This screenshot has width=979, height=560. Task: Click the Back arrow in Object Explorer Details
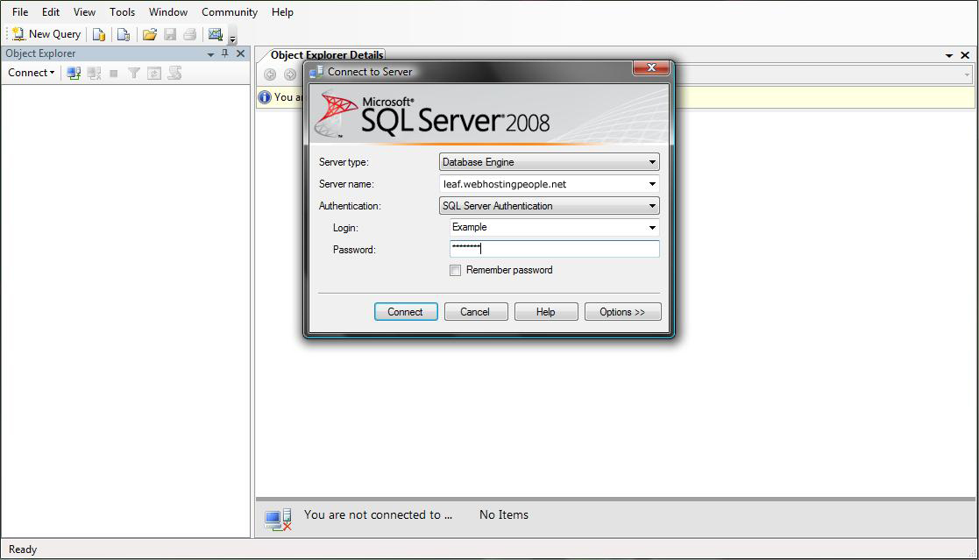[270, 74]
